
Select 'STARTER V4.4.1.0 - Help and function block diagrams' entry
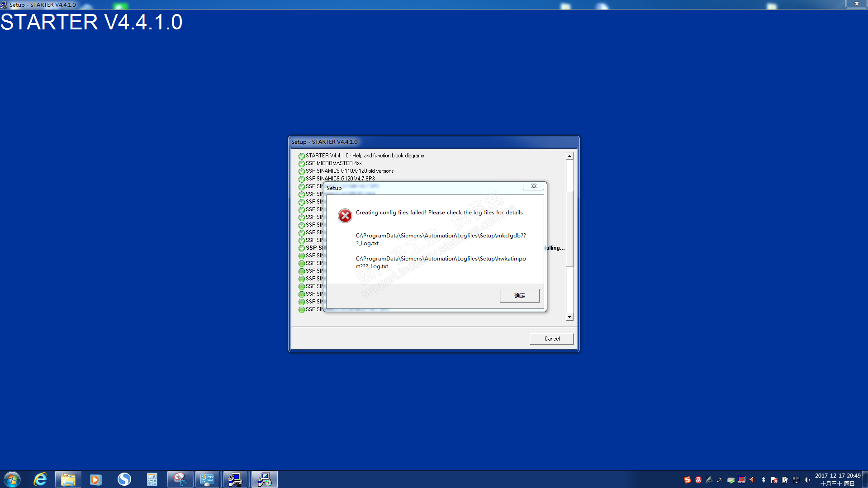click(x=365, y=156)
